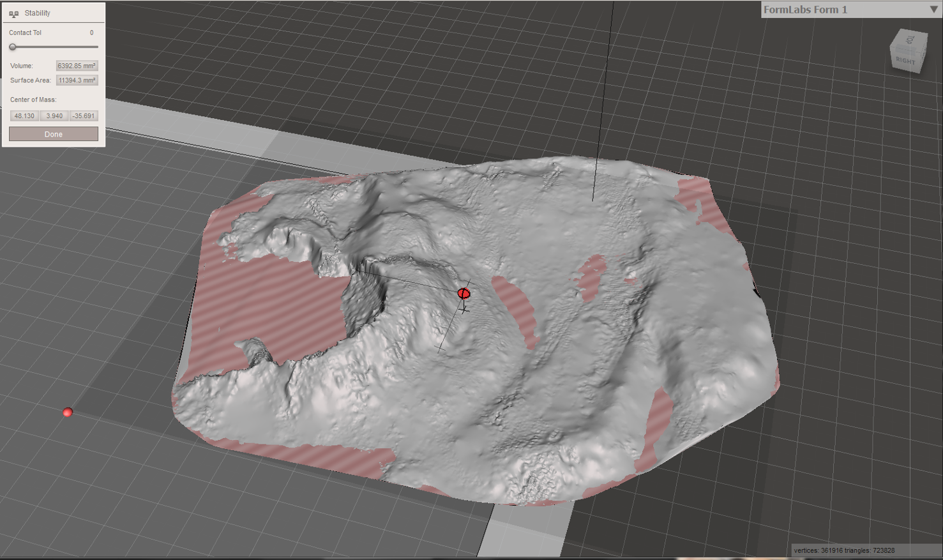Click the RIGHT face of the view cube
This screenshot has width=943, height=560.
coord(906,61)
